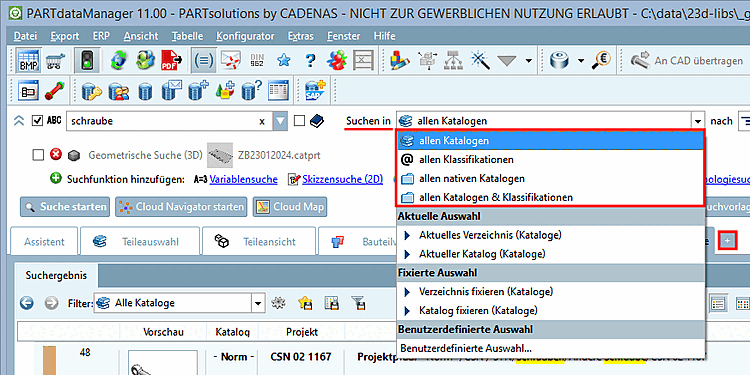The image size is (750, 375).
Task: Click the Skizzensuche (2D) link
Action: 342,179
